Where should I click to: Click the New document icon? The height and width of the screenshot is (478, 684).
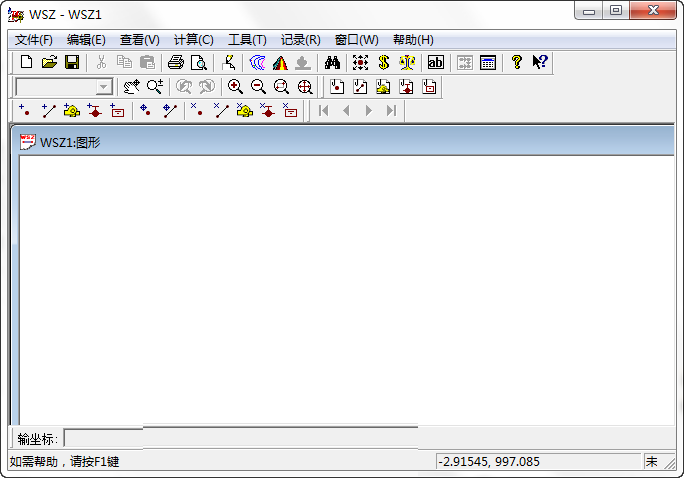[27, 62]
